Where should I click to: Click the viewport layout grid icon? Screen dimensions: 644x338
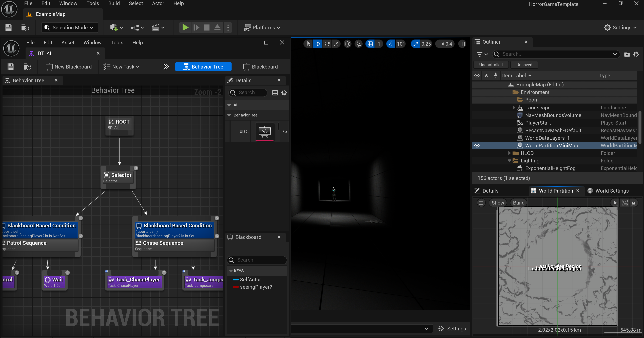(462, 44)
